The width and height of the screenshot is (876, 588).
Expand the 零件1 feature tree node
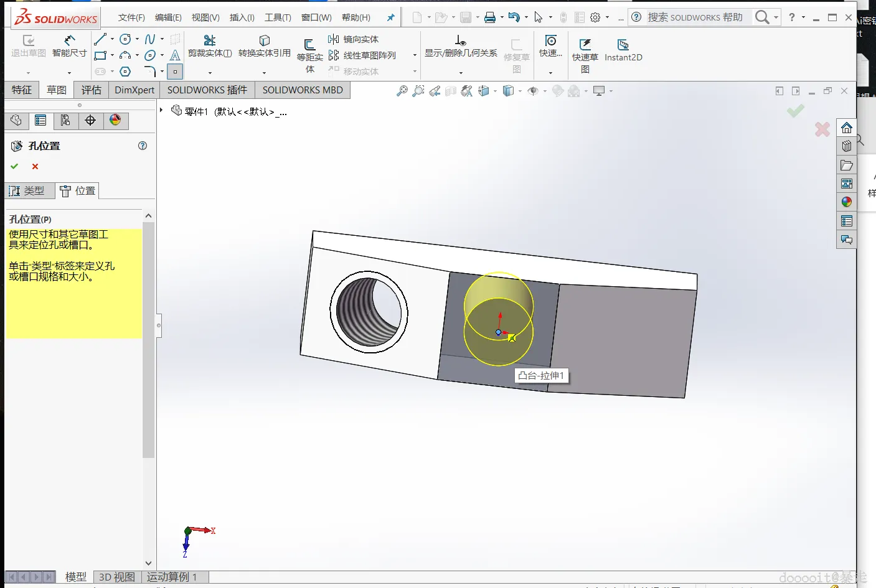(161, 110)
